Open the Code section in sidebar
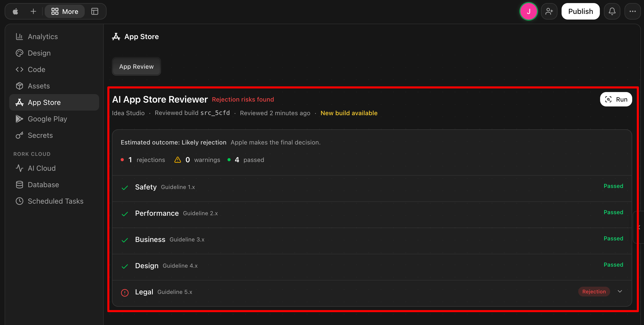The image size is (644, 325). [x=54, y=69]
